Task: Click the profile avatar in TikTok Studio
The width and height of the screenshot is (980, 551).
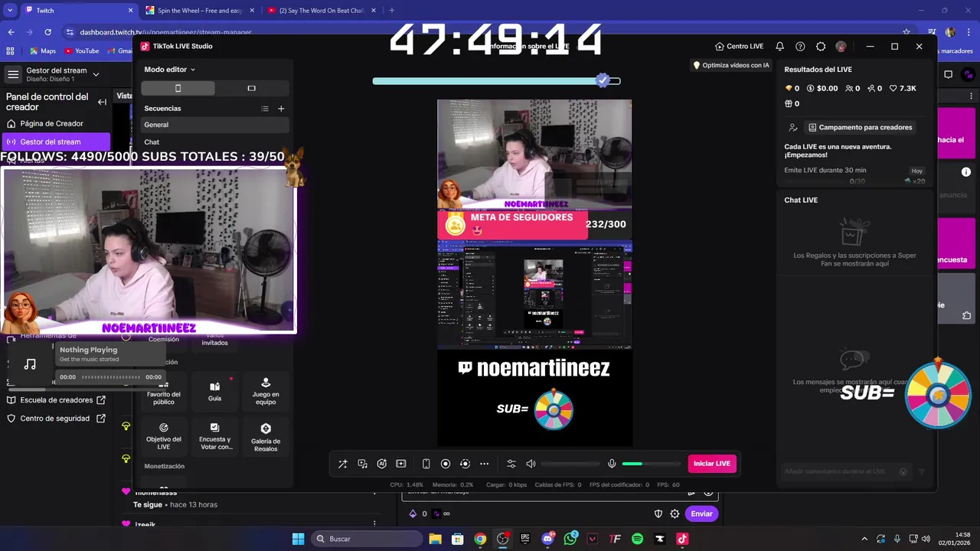Action: 841,47
